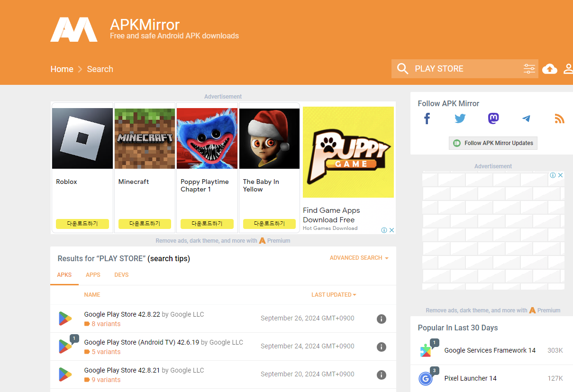Switch to the APPS tab

point(93,275)
